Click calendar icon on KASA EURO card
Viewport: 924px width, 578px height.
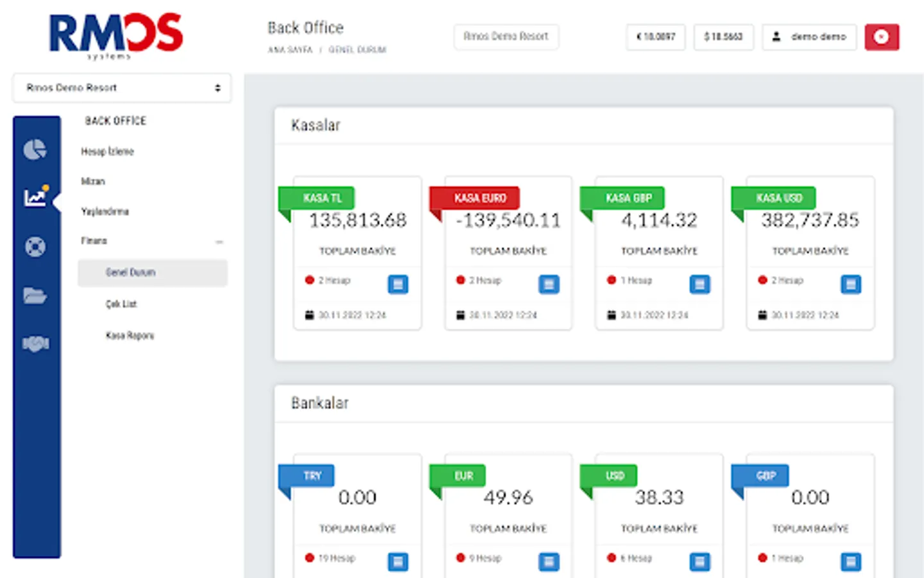point(460,315)
